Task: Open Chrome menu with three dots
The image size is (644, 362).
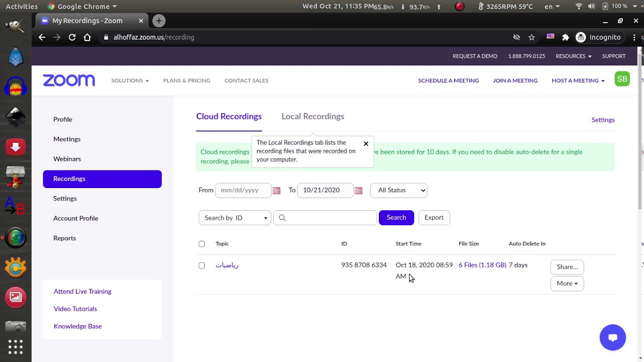Action: click(634, 37)
